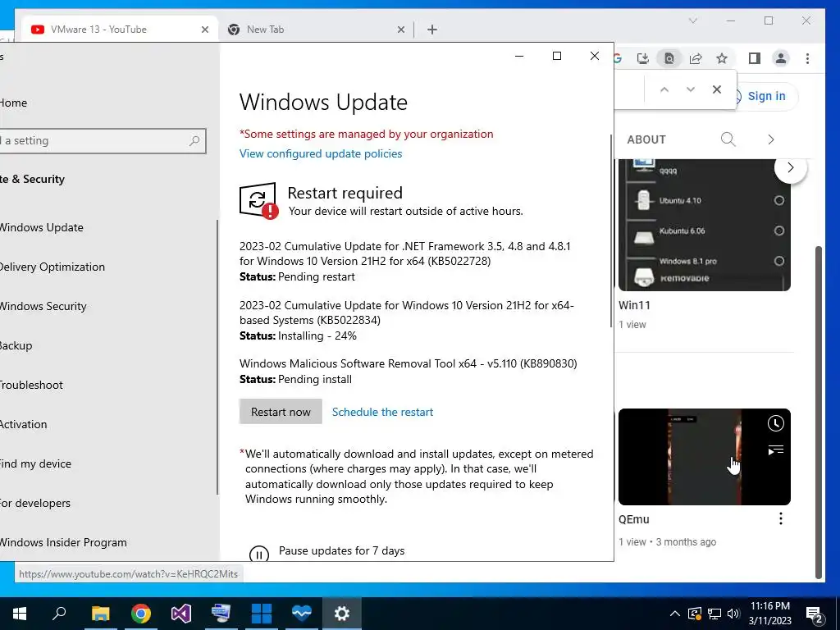Screen dimensions: 840x630
Task: Open Find my device settings
Action: click(x=35, y=463)
